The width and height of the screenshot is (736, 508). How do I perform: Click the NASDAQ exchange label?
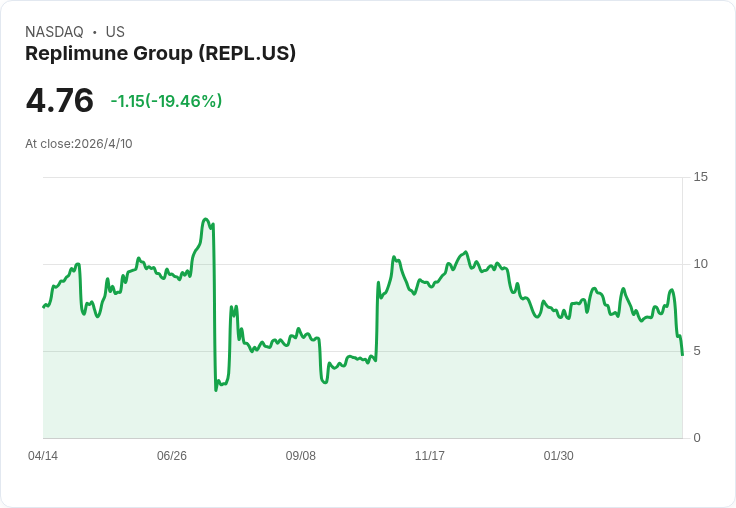pyautogui.click(x=54, y=32)
